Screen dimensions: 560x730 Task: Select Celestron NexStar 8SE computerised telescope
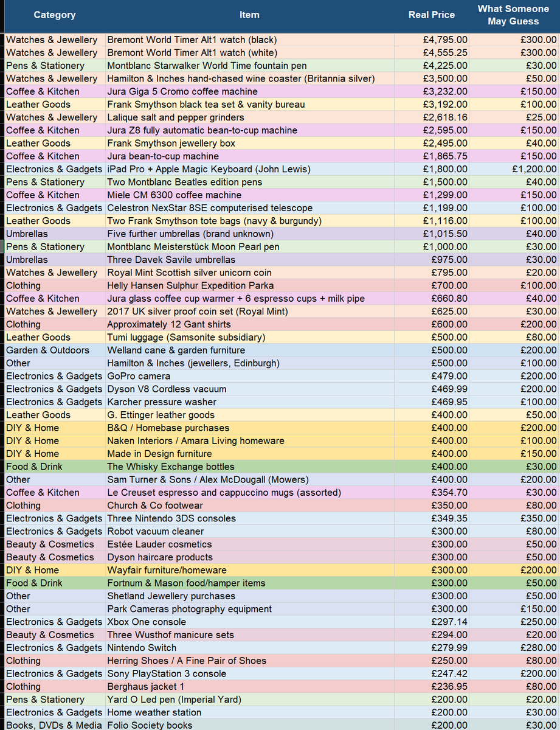tap(250, 207)
